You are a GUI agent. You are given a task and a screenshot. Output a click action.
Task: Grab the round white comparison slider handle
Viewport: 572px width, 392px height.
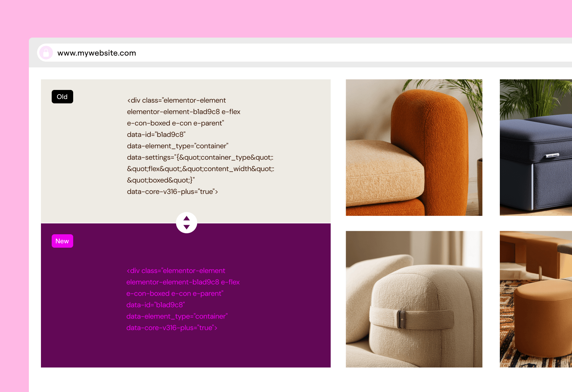187,223
